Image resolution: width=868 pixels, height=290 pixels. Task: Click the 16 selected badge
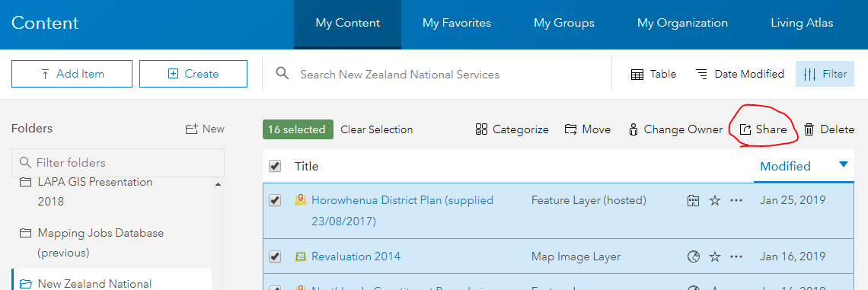[x=298, y=129]
